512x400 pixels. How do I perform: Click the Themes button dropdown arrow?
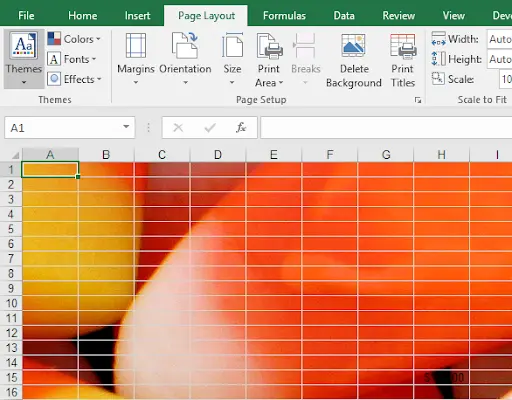pos(24,82)
